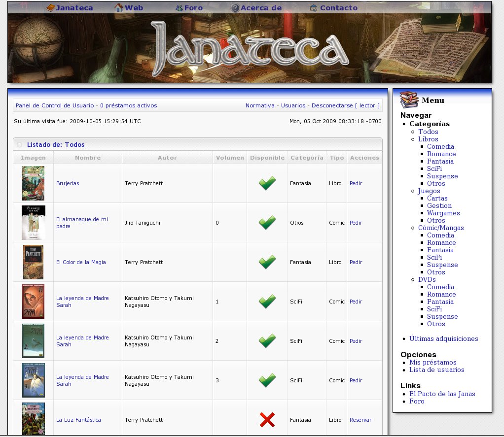Click the red X for La Luz Fantástica
The height and width of the screenshot is (437, 504).
tap(267, 420)
